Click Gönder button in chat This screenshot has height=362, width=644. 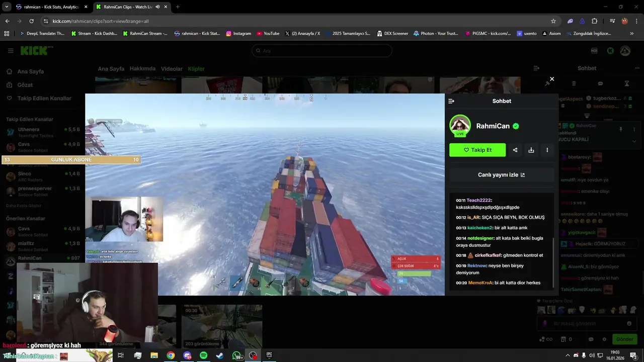coord(624,339)
